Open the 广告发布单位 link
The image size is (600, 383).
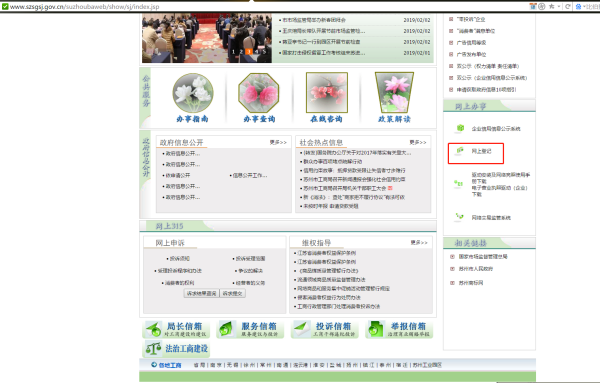coord(471,54)
